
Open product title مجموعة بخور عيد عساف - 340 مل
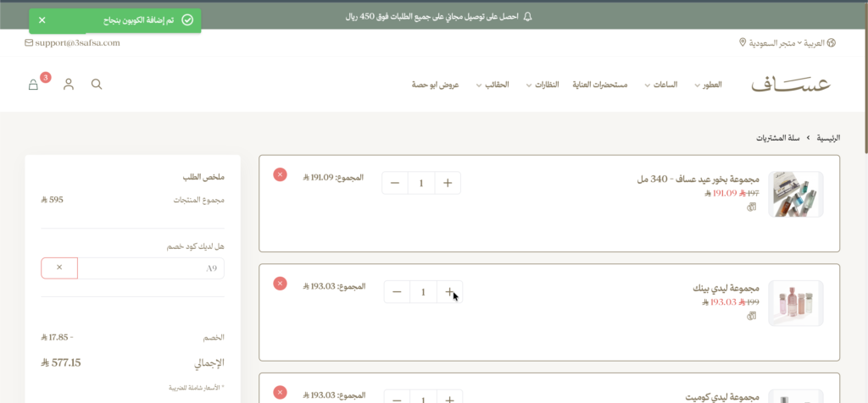pos(698,179)
